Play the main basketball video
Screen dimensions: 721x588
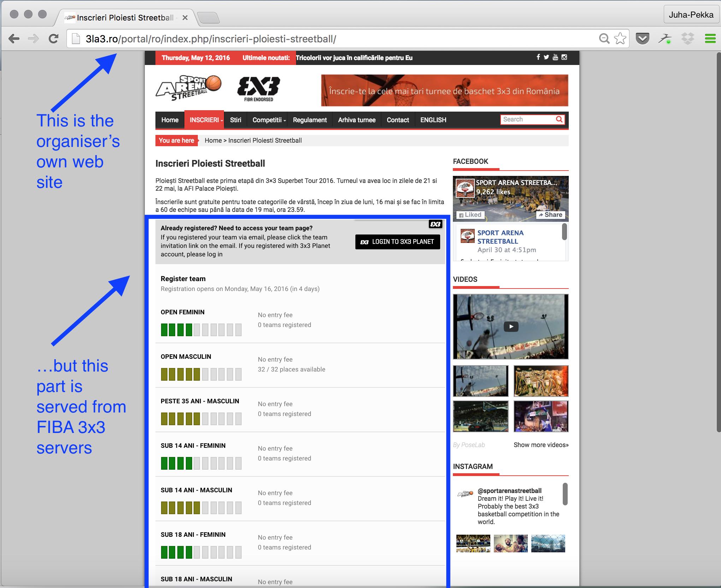pyautogui.click(x=511, y=327)
